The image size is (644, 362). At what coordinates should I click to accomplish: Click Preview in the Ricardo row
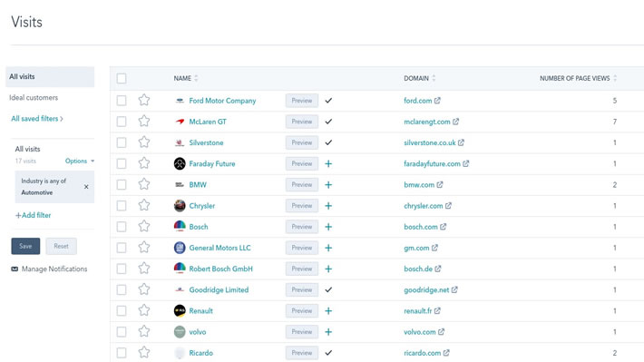[x=302, y=353]
